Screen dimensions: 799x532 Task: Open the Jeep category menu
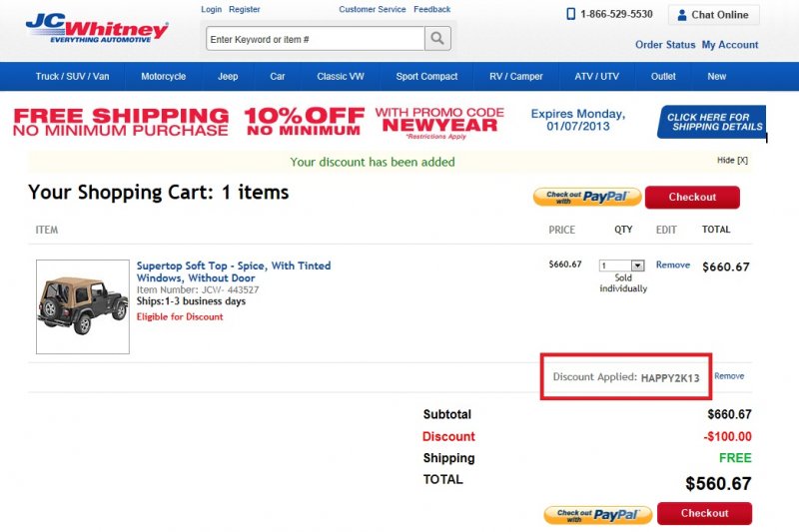click(x=228, y=77)
